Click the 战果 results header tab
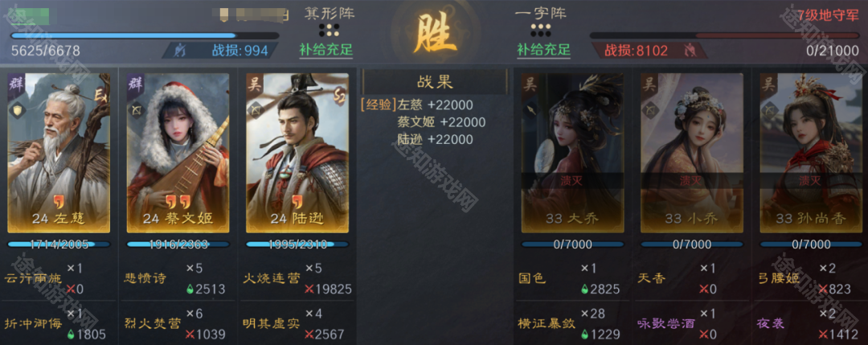 (435, 82)
